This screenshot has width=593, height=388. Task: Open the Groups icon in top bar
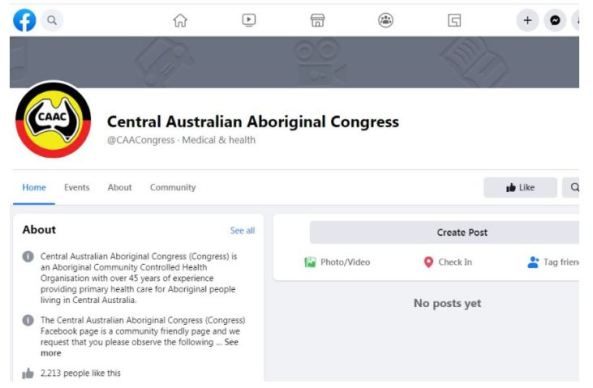pos(386,20)
